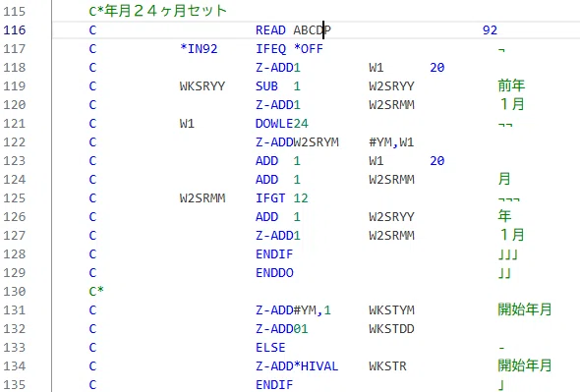Click Z-ADD01 on line 132

click(x=281, y=328)
